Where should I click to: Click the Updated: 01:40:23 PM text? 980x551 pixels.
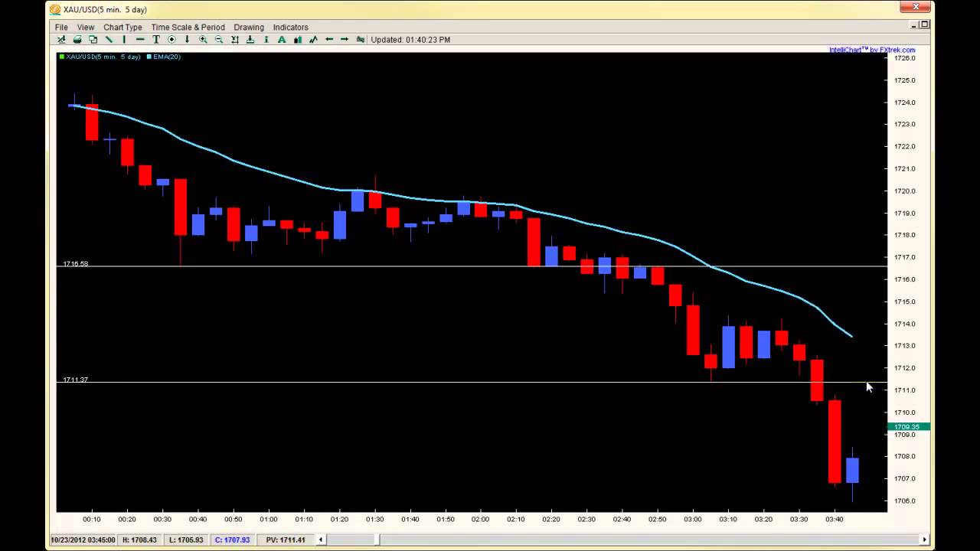pyautogui.click(x=410, y=40)
